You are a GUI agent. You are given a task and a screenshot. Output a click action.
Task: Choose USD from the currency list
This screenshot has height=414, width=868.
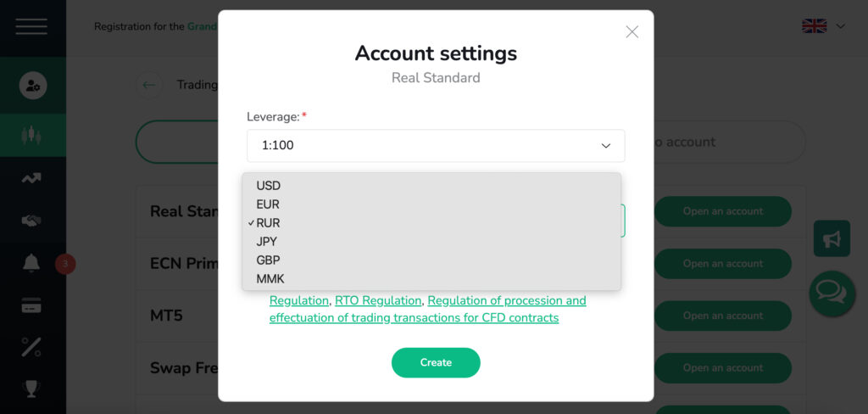(269, 186)
